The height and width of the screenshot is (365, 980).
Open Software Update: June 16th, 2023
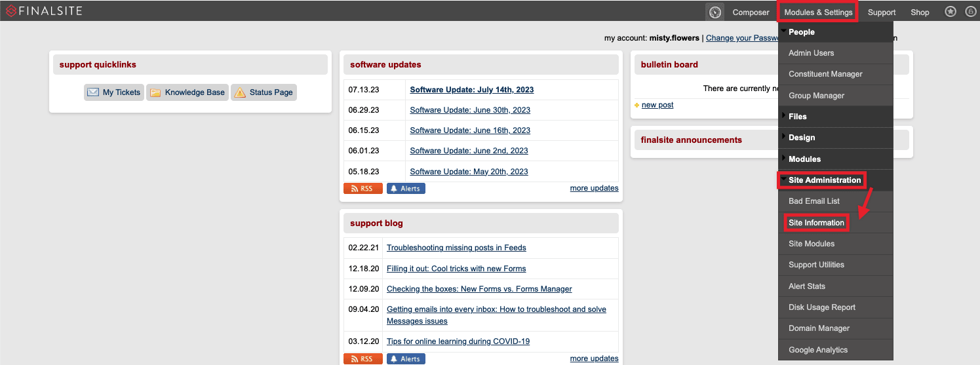click(x=470, y=130)
